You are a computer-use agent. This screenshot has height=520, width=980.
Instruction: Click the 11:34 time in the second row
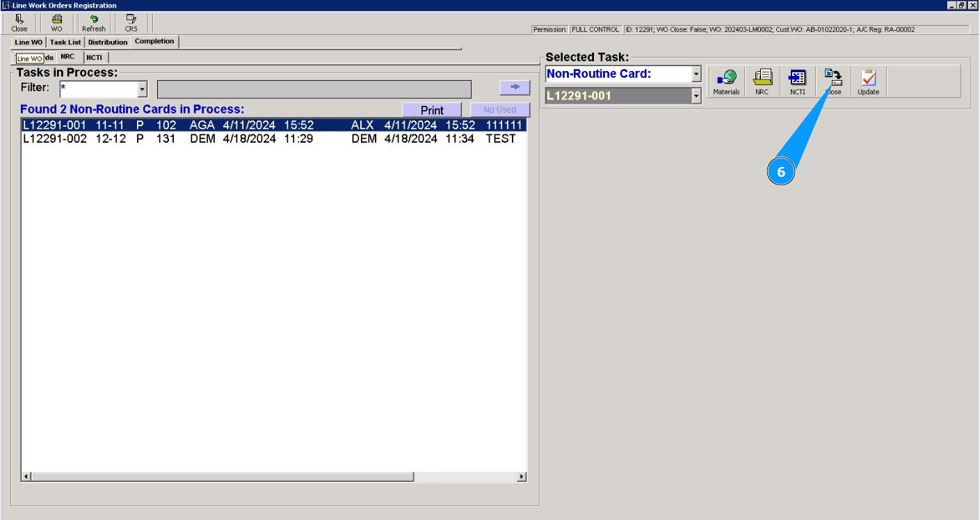[x=460, y=139]
